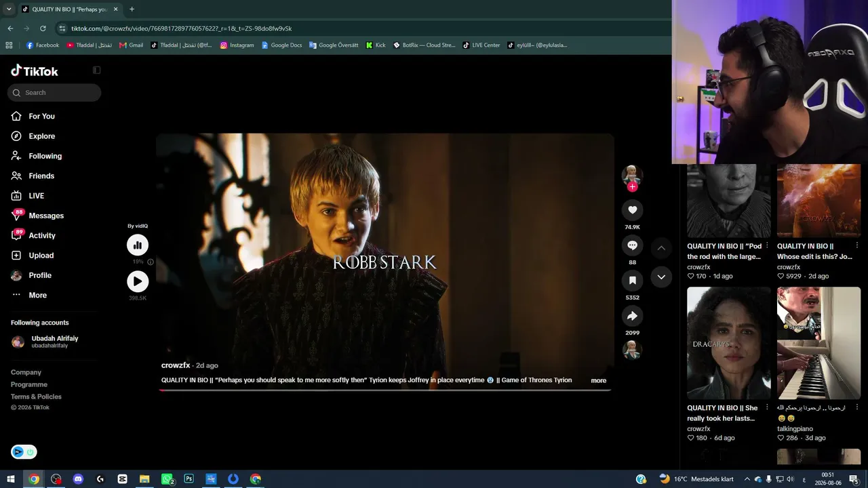The height and width of the screenshot is (488, 868).
Task: Follow crowzfx via the red plus badge
Action: tap(632, 187)
